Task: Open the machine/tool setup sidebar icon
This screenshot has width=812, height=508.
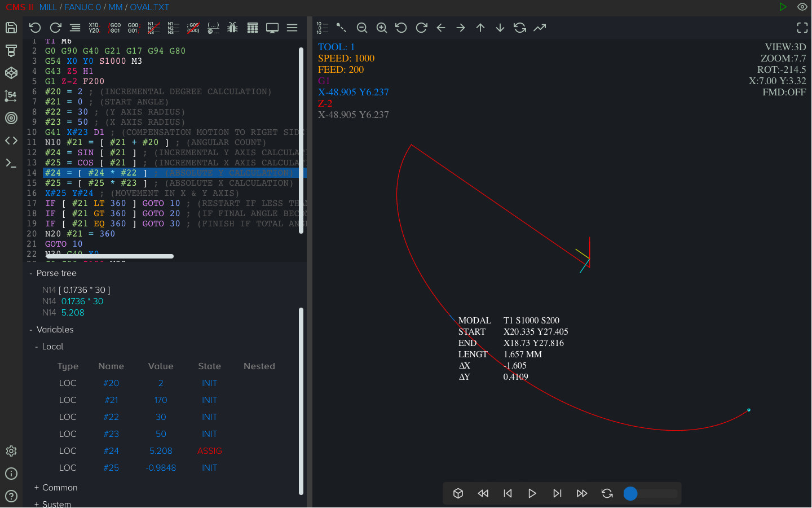Action: click(11, 50)
